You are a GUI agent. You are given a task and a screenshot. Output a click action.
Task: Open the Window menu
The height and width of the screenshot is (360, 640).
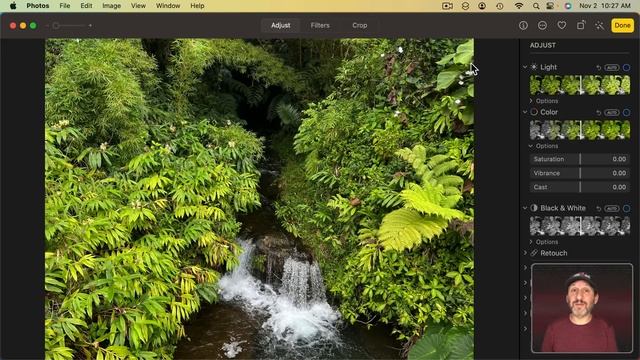coord(168,6)
